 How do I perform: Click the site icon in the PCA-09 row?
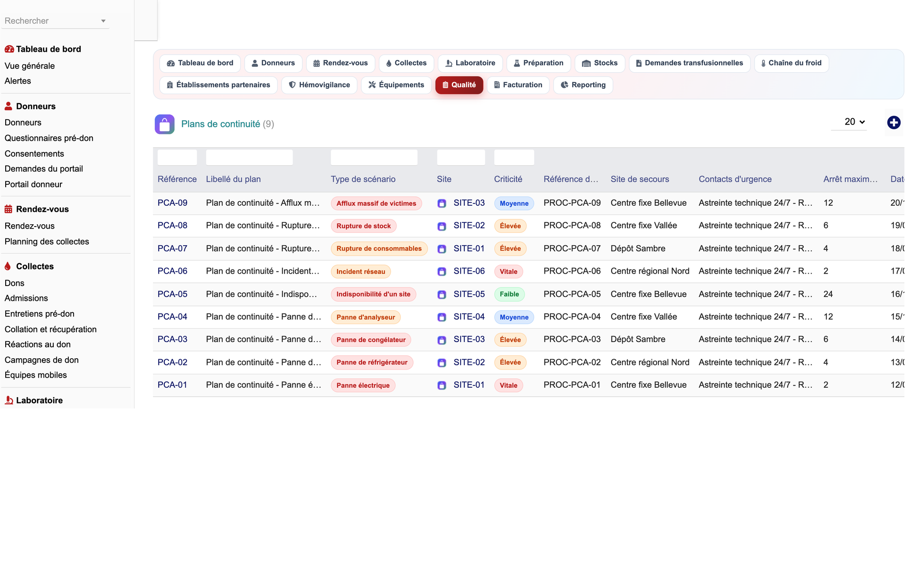pos(442,203)
